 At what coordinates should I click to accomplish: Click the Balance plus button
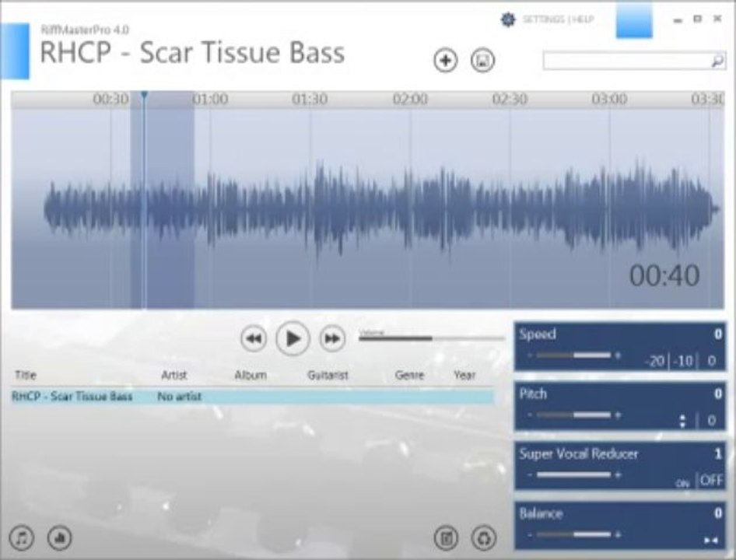coord(618,534)
